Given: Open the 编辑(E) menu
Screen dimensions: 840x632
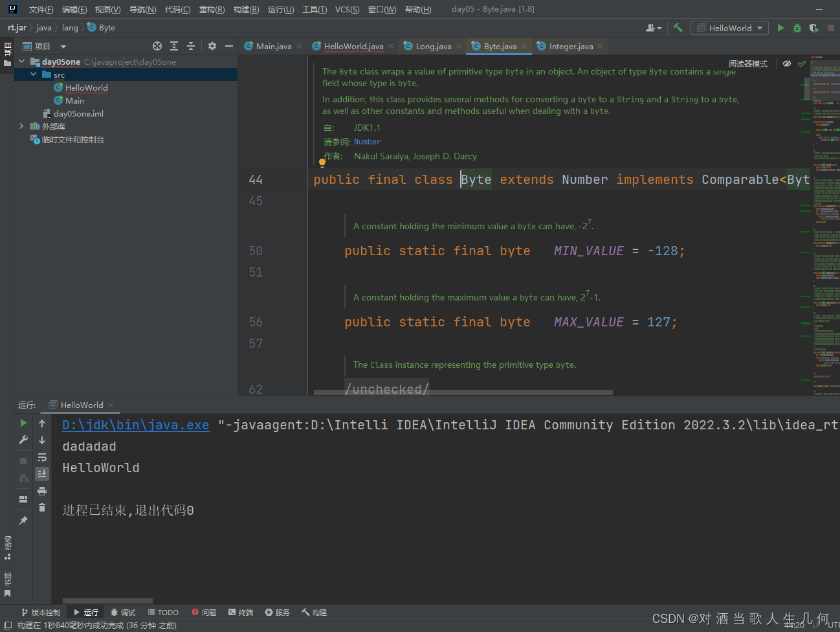Looking at the screenshot, I should pos(74,9).
